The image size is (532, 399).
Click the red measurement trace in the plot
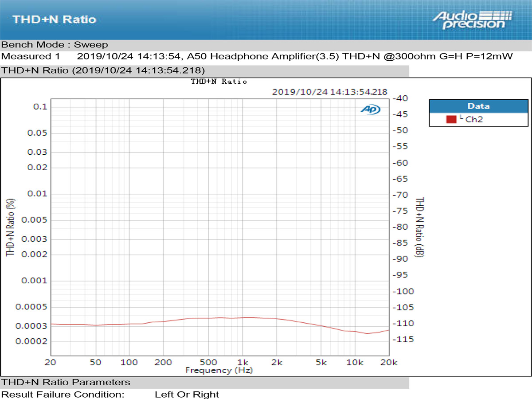[x=222, y=317]
